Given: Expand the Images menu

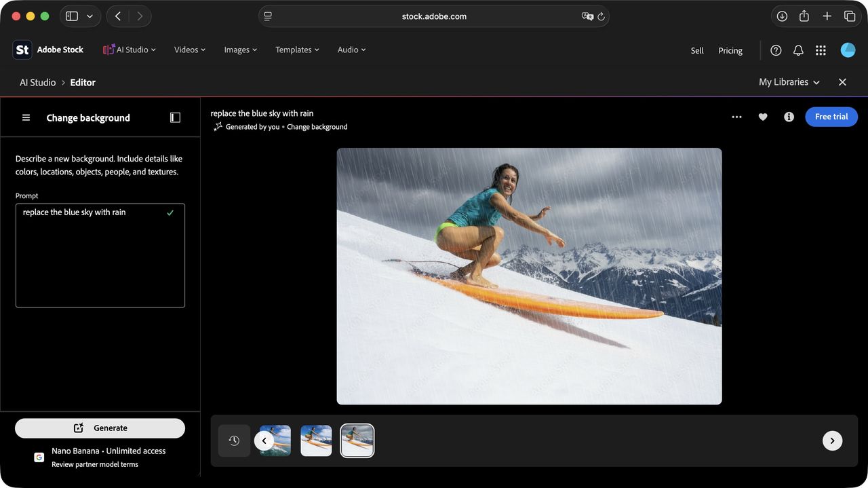Looking at the screenshot, I should [241, 50].
